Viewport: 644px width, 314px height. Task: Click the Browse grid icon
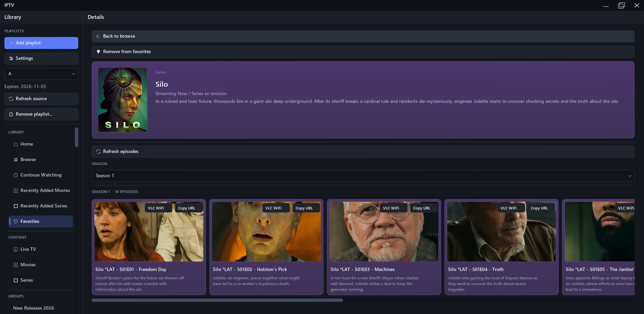[16, 160]
